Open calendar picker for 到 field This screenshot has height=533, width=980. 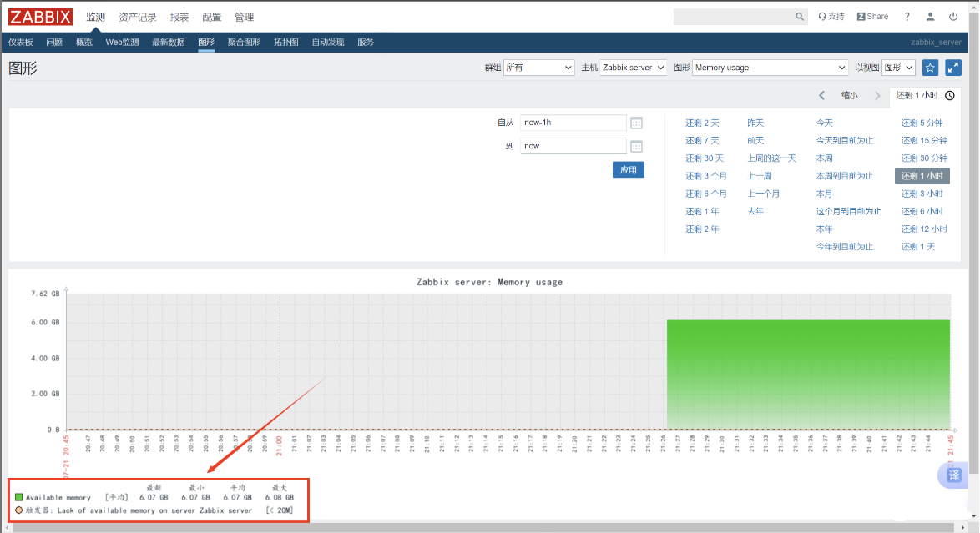point(636,147)
